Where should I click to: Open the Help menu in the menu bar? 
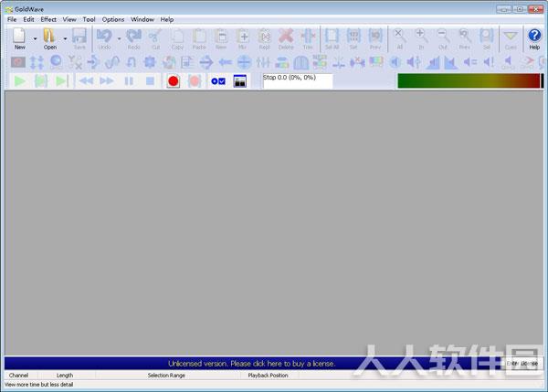[167, 19]
